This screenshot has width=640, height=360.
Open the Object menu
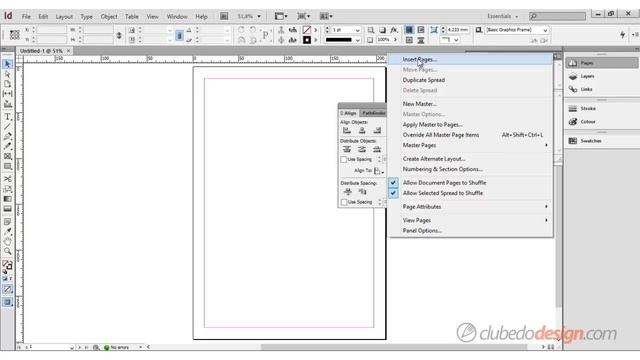[109, 17]
